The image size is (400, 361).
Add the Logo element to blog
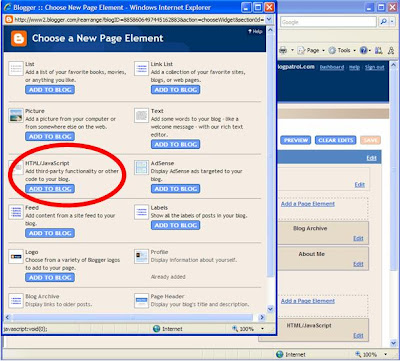(50, 278)
